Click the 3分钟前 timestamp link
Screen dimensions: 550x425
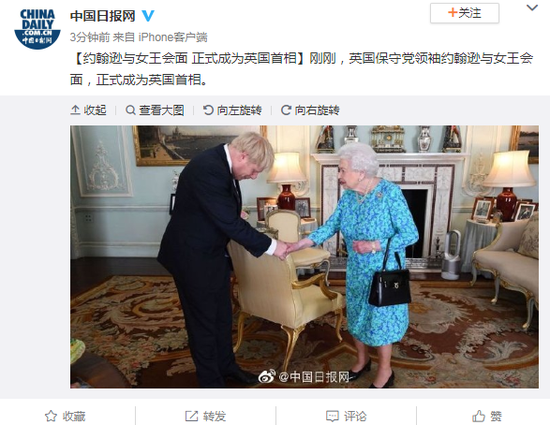tap(89, 37)
